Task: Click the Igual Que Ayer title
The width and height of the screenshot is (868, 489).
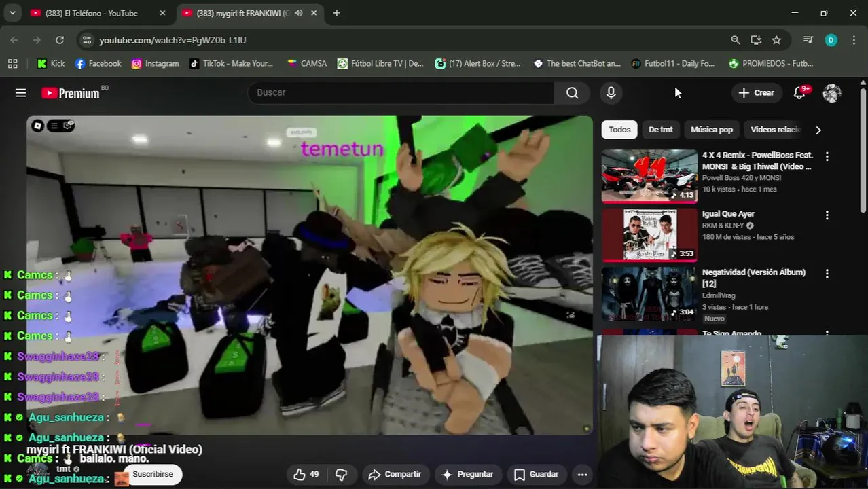Action: pyautogui.click(x=728, y=214)
